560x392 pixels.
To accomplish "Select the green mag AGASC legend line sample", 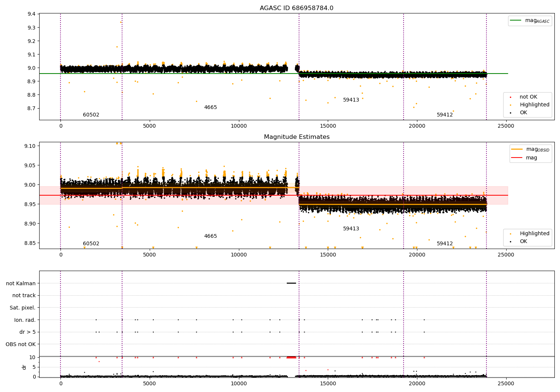I will [x=516, y=21].
